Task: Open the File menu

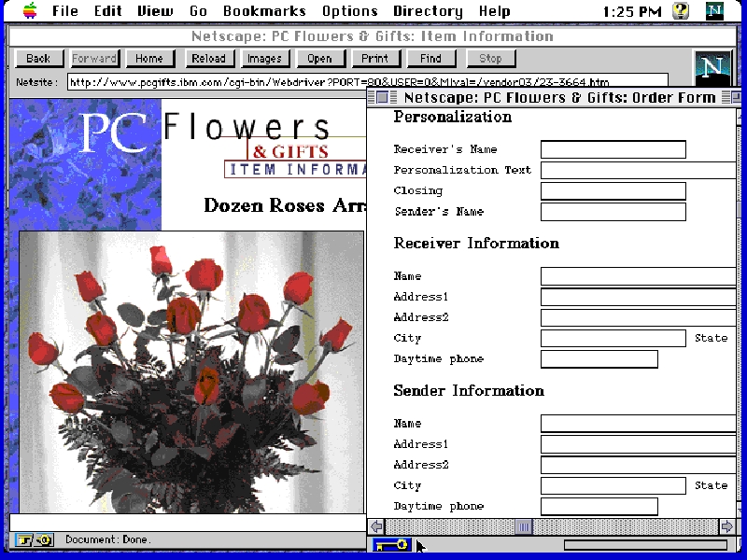Action: coord(65,10)
